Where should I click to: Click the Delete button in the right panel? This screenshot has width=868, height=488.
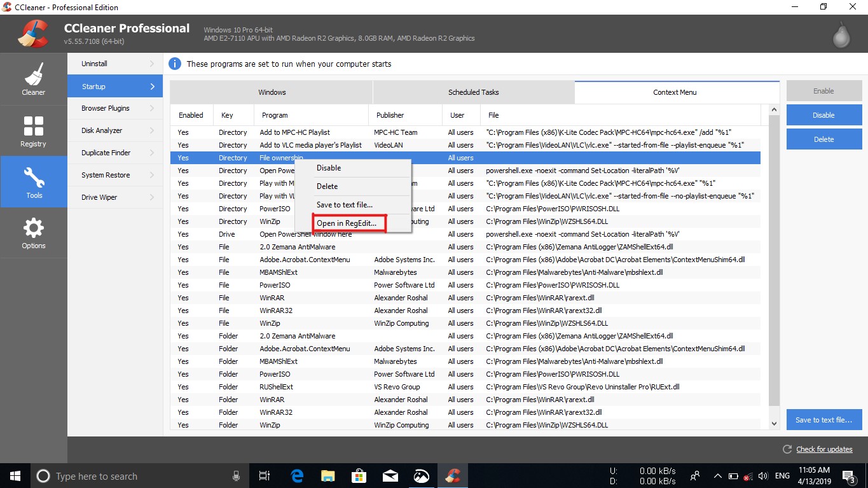823,139
